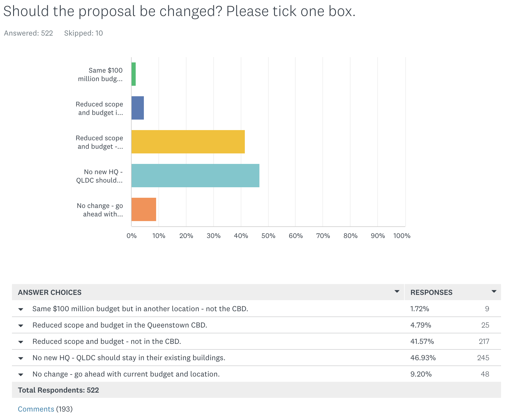This screenshot has height=420, width=513.
Task: Open the Answer Choices column sort dropdown
Action: click(397, 291)
